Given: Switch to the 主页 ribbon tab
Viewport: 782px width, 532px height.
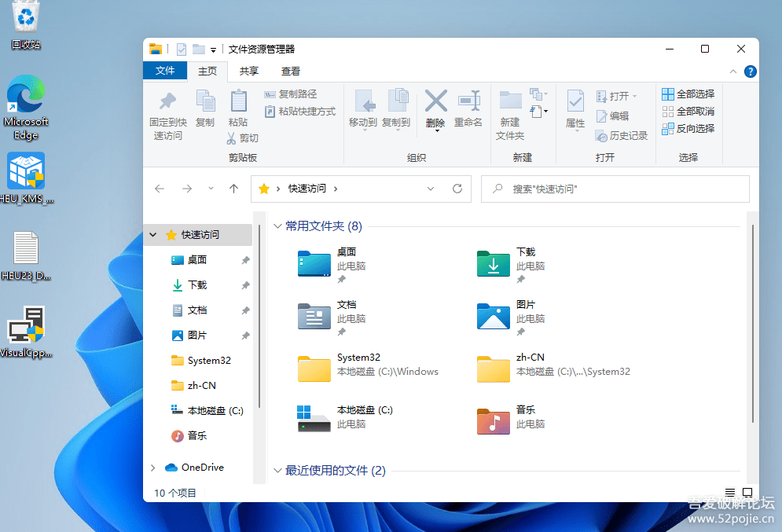Looking at the screenshot, I should (x=207, y=72).
